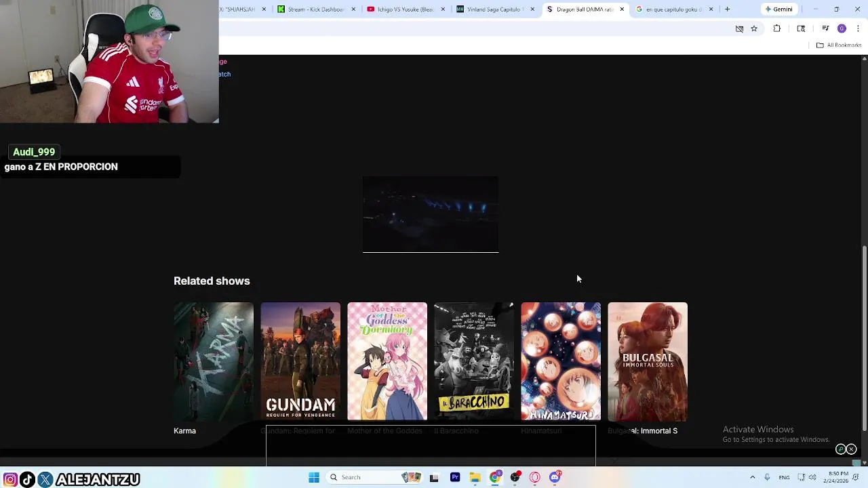The image size is (868, 488).
Task: Open Discord from the taskbar
Action: coord(555,477)
